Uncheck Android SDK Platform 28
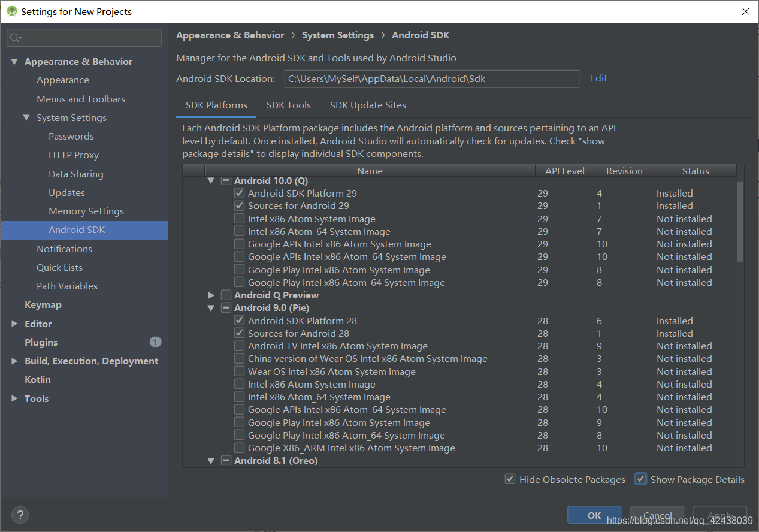759x532 pixels. pos(239,321)
